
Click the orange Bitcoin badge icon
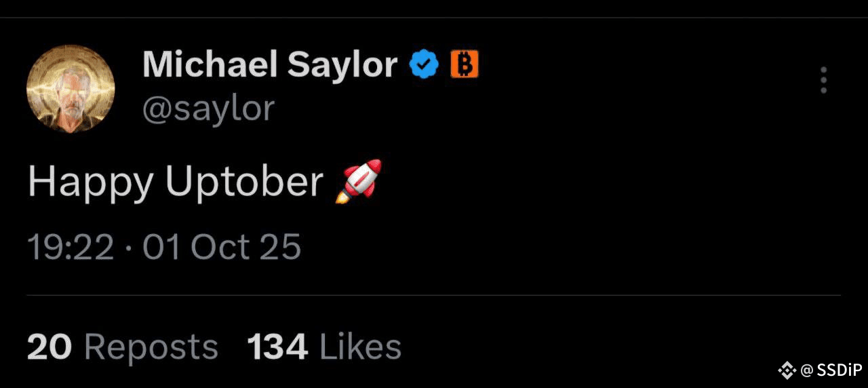[465, 65]
